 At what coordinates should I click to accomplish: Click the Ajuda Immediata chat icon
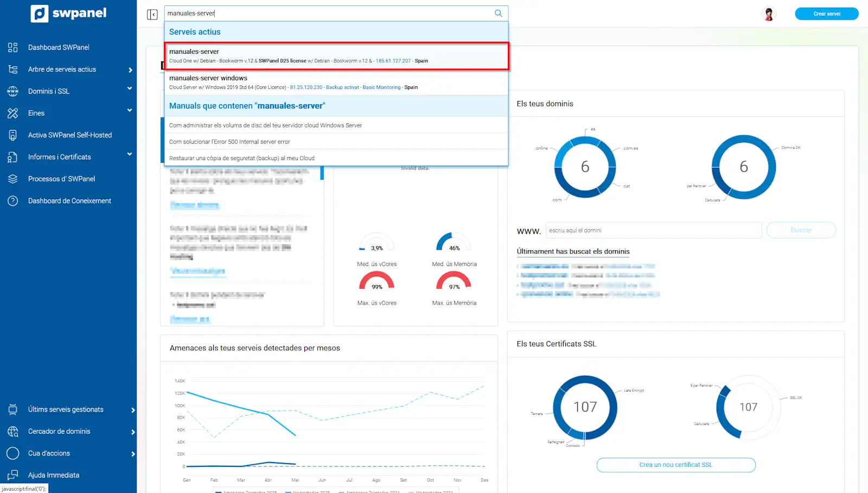coord(13,475)
